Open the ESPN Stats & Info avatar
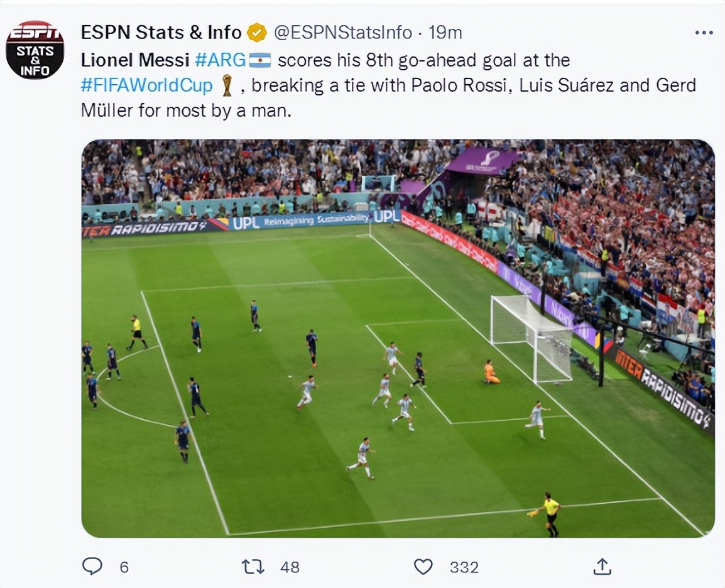This screenshot has height=588, width=725. click(35, 50)
